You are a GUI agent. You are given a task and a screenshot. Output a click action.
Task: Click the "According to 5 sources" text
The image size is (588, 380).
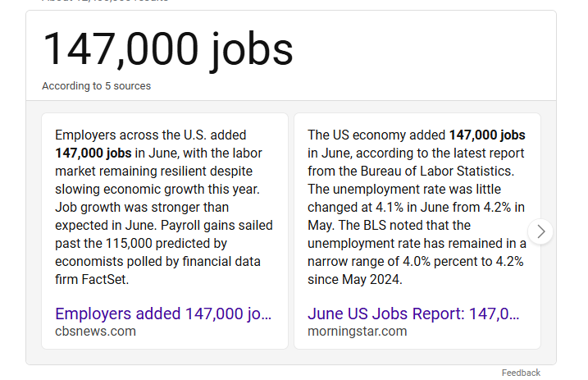tap(96, 86)
